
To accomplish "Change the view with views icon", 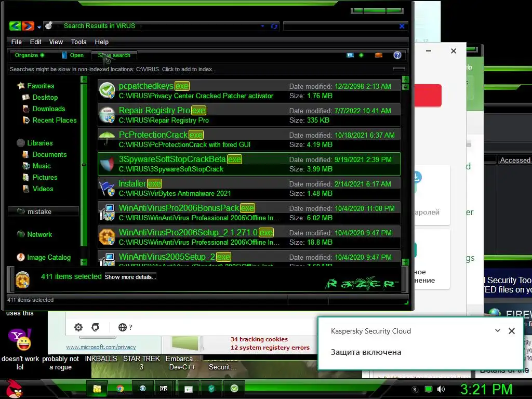I will pos(350,55).
